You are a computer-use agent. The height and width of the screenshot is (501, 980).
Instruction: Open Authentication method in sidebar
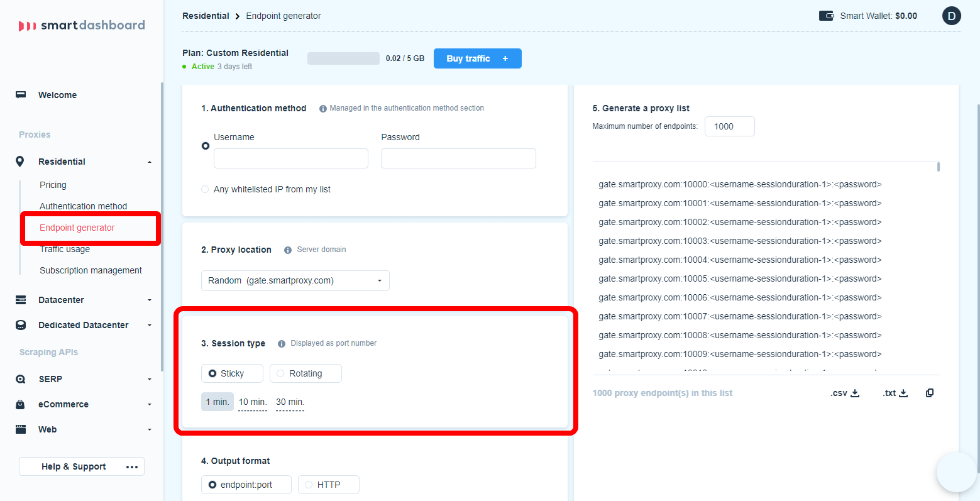83,206
